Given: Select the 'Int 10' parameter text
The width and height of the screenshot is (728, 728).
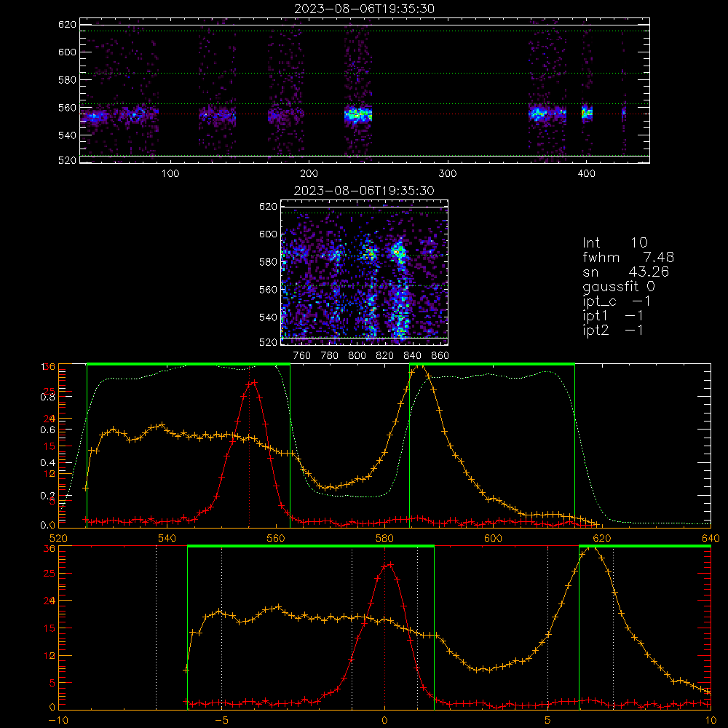Looking at the screenshot, I should pos(614,243).
